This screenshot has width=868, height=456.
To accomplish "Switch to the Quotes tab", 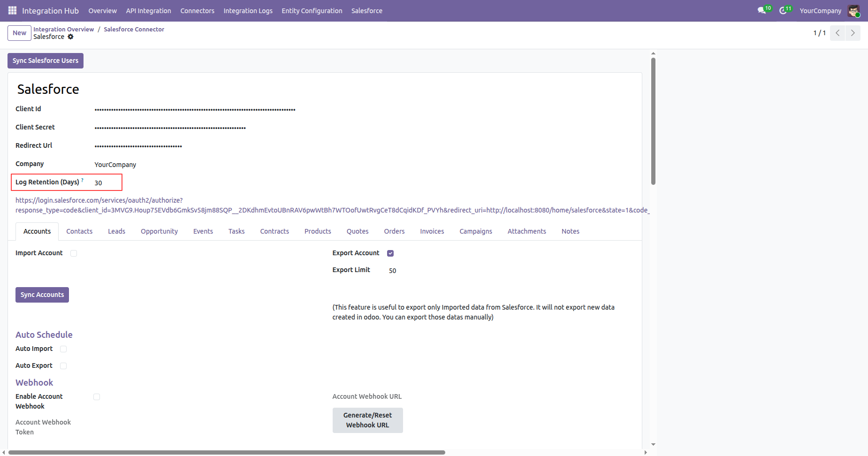I will coord(358,231).
